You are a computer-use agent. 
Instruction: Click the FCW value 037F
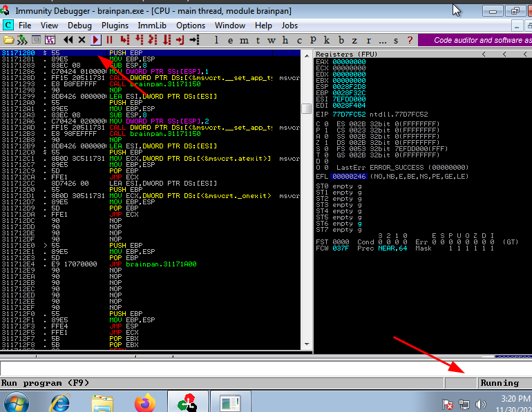click(341, 248)
